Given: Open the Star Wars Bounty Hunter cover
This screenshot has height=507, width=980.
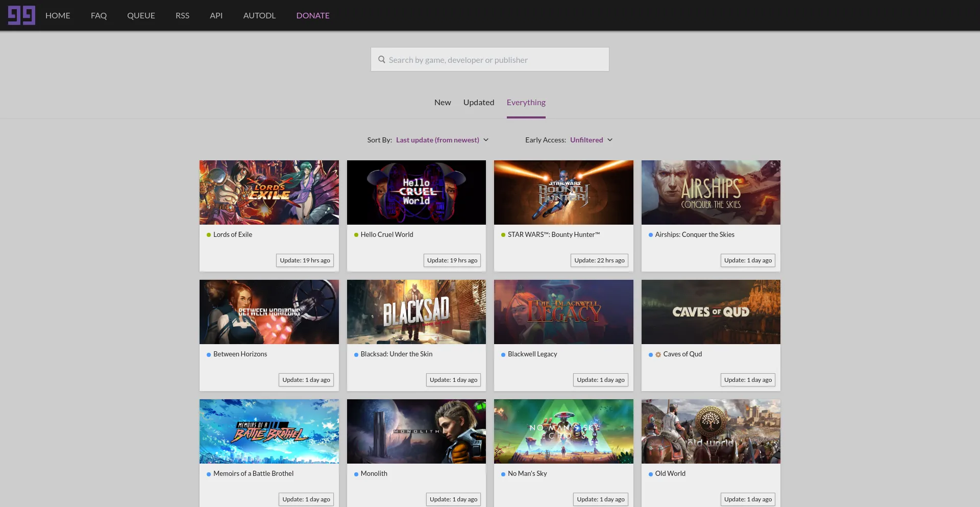Looking at the screenshot, I should pyautogui.click(x=563, y=192).
